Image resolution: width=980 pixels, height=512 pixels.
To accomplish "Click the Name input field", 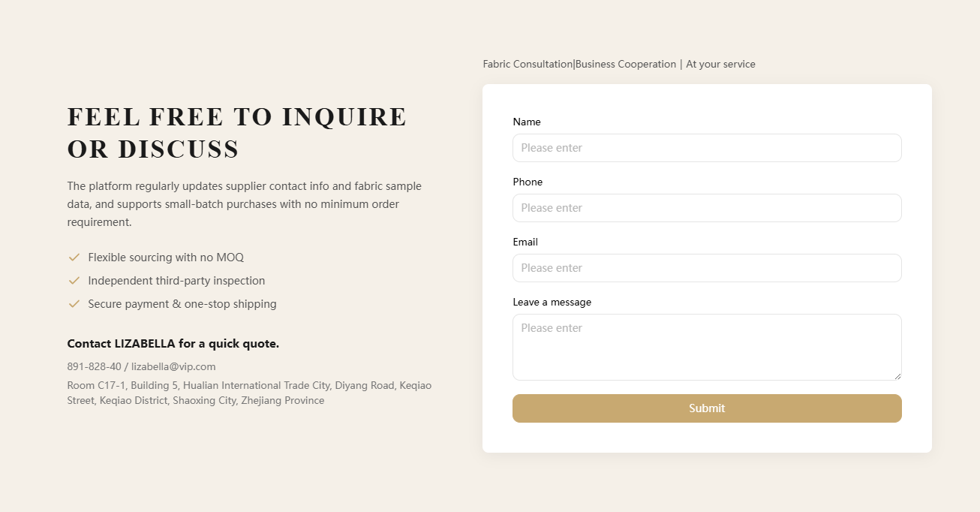I will click(707, 148).
